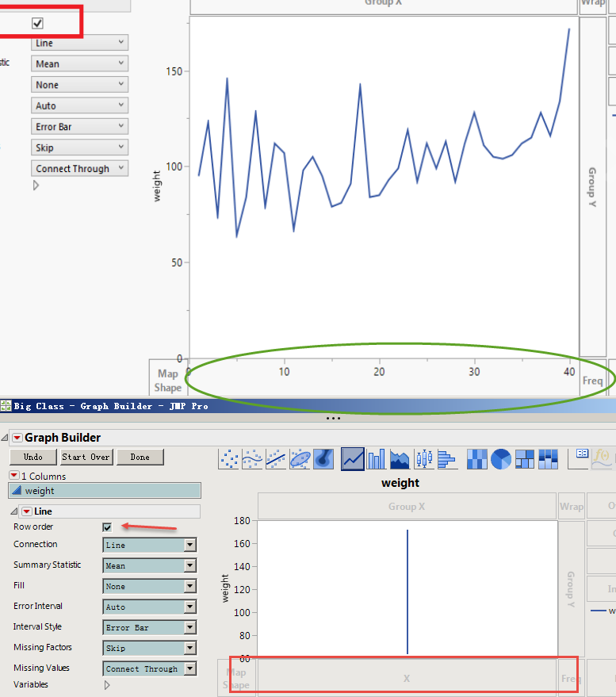The image size is (616, 697).
Task: Select the Ellipse element icon
Action: (300, 459)
